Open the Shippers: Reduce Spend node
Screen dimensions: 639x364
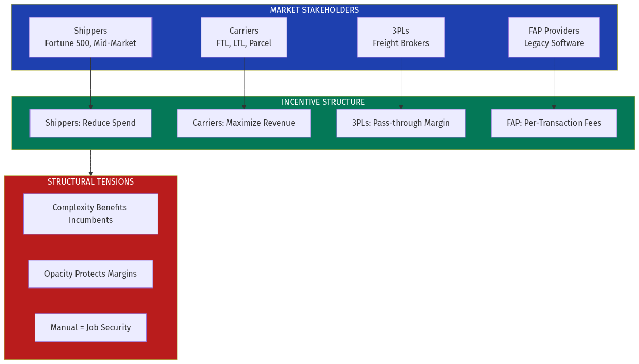pyautogui.click(x=90, y=123)
